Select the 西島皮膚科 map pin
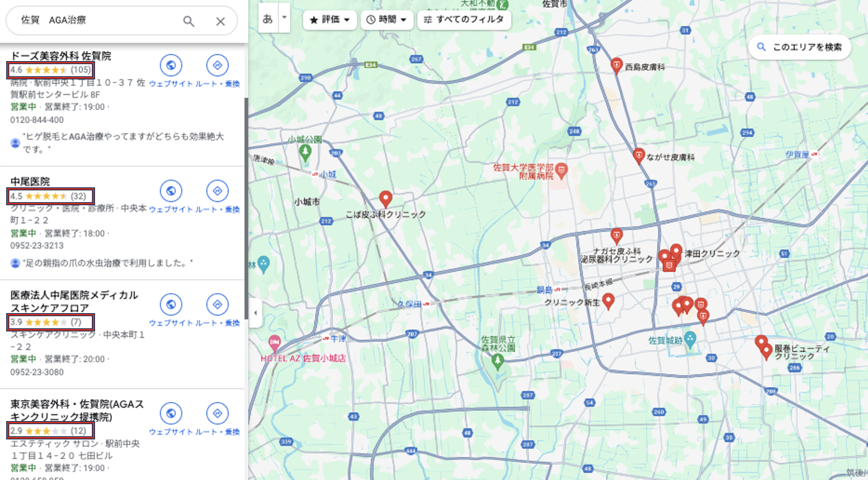The image size is (868, 480). 616,66
